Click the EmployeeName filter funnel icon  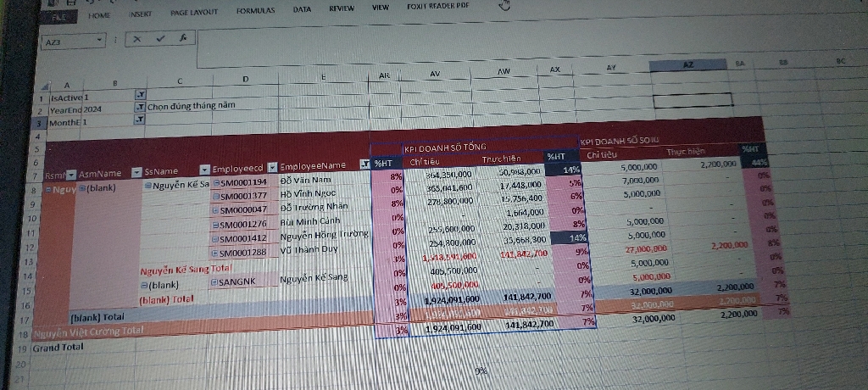coord(365,164)
